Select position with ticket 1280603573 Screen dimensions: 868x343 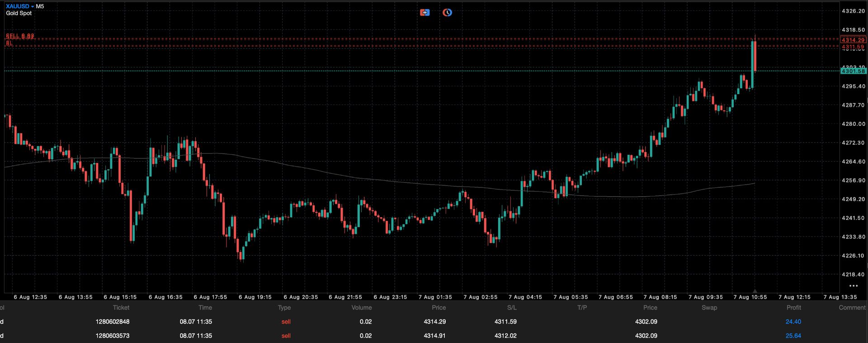pos(434,336)
